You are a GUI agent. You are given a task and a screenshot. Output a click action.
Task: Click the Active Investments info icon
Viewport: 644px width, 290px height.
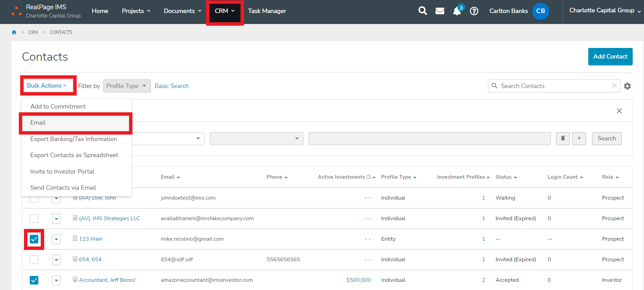click(369, 177)
